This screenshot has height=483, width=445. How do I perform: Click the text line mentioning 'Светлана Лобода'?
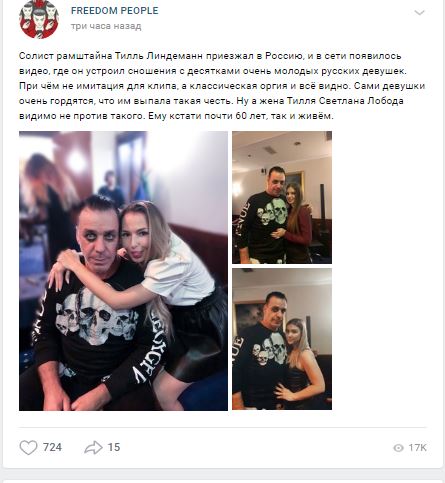211,101
